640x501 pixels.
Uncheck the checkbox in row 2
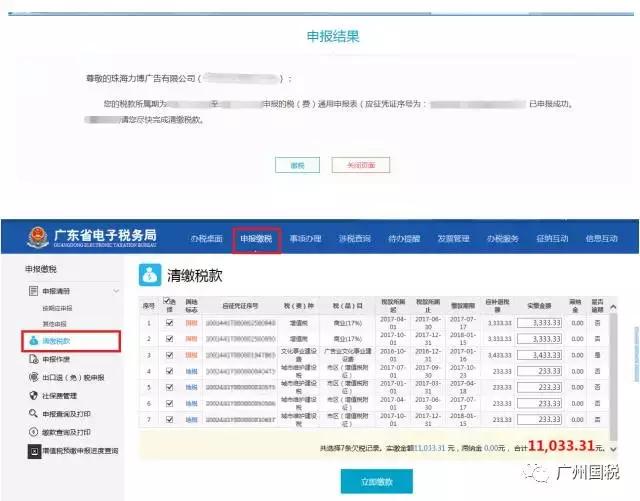click(169, 338)
